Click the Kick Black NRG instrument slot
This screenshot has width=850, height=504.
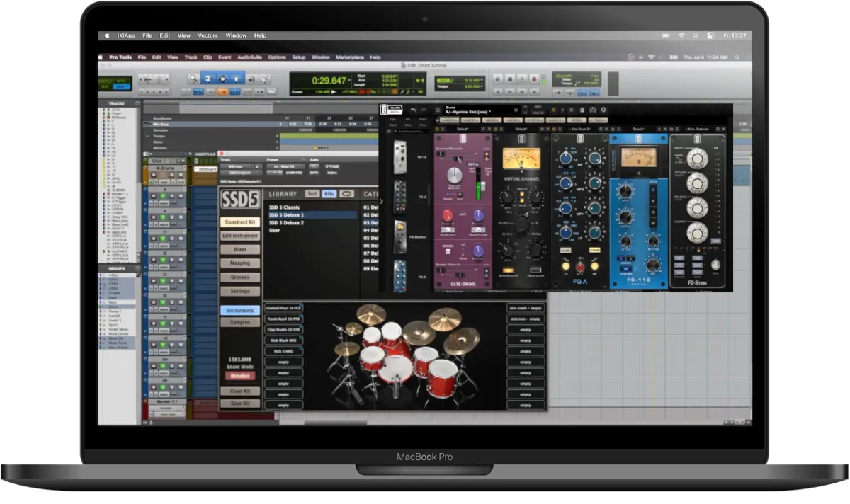point(283,340)
